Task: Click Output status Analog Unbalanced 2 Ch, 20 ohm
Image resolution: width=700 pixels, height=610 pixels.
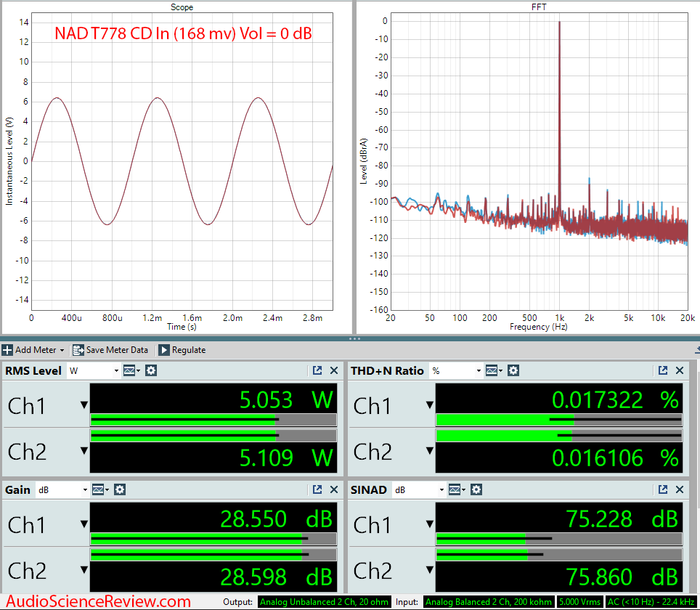Action: (x=324, y=602)
